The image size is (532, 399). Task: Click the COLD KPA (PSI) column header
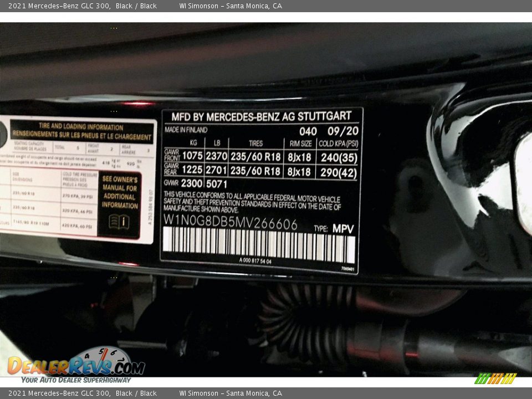tap(338, 144)
